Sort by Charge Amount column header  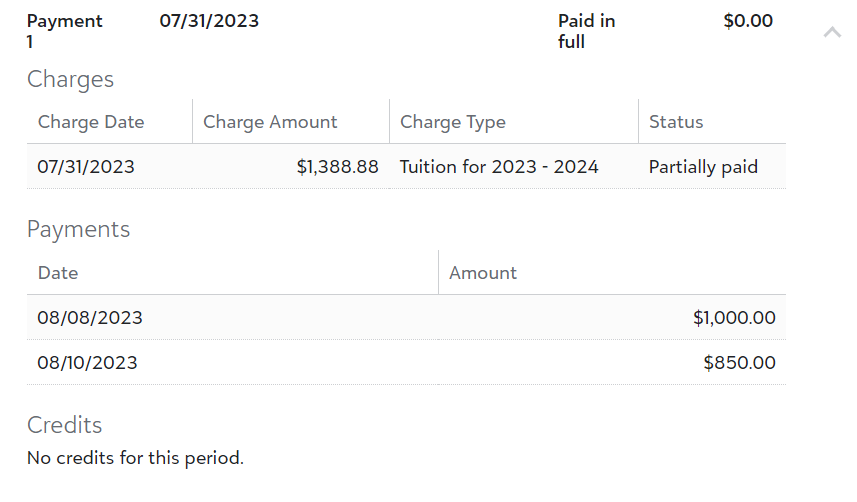[x=270, y=122]
